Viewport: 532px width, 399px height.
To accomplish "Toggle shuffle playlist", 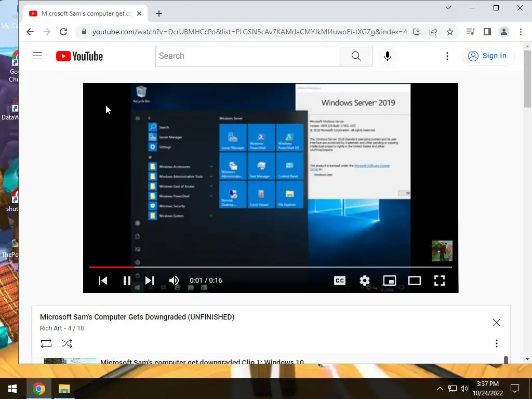I will [67, 343].
